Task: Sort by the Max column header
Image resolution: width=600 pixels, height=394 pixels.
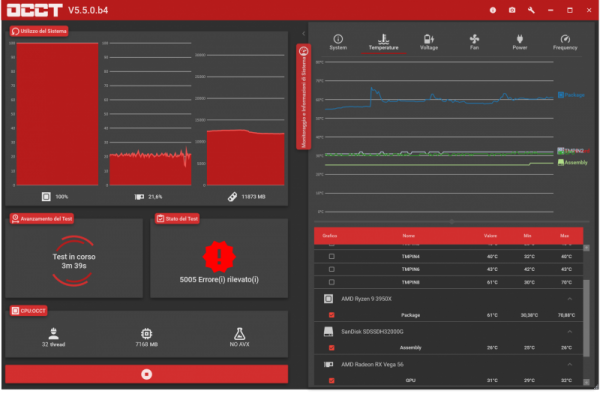Action: [x=564, y=236]
